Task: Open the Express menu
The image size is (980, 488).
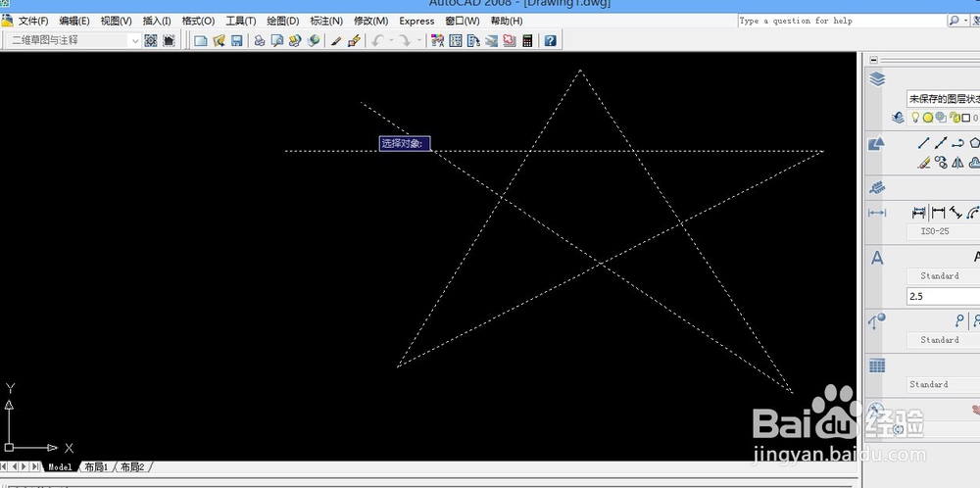Action: (416, 21)
